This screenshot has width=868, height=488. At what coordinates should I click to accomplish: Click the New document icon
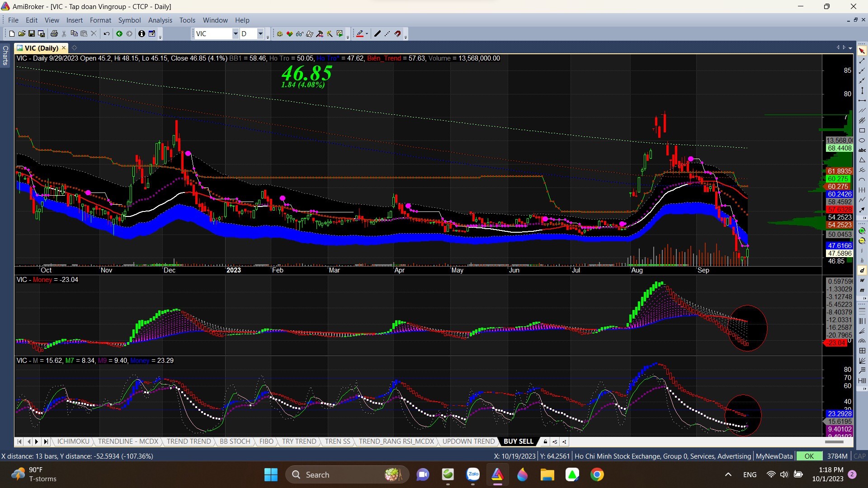tap(12, 34)
